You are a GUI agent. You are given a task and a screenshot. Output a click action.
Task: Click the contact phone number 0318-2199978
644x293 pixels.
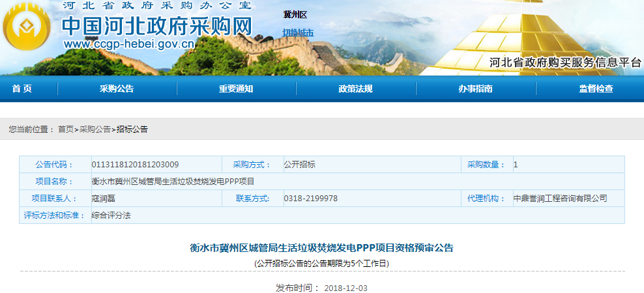[x=310, y=199]
